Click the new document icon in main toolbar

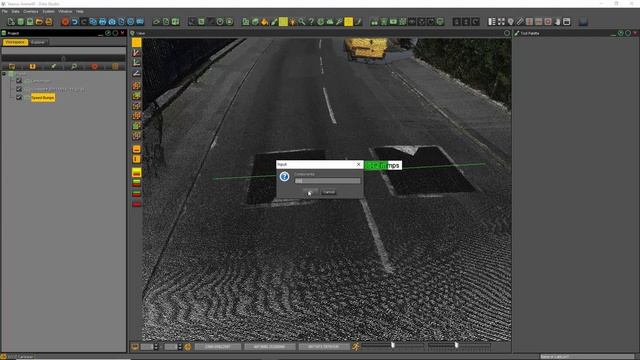pyautogui.click(x=11, y=22)
